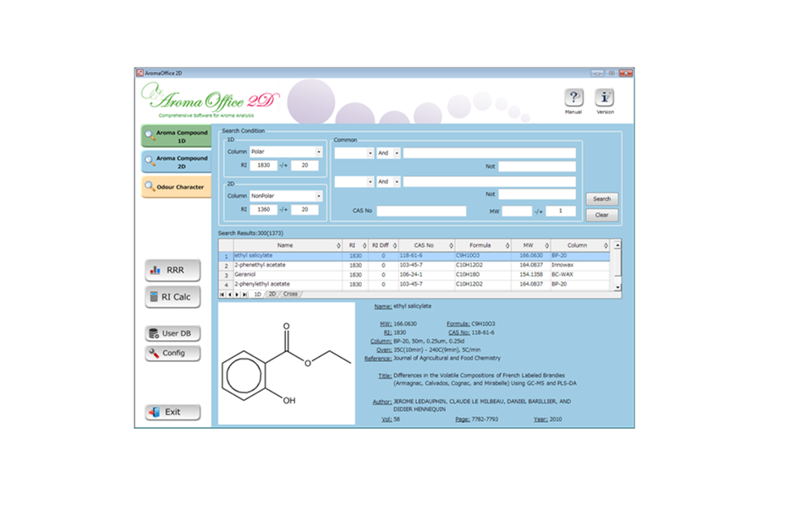Open the Odour Character search
The width and height of the screenshot is (812, 516).
[x=176, y=187]
